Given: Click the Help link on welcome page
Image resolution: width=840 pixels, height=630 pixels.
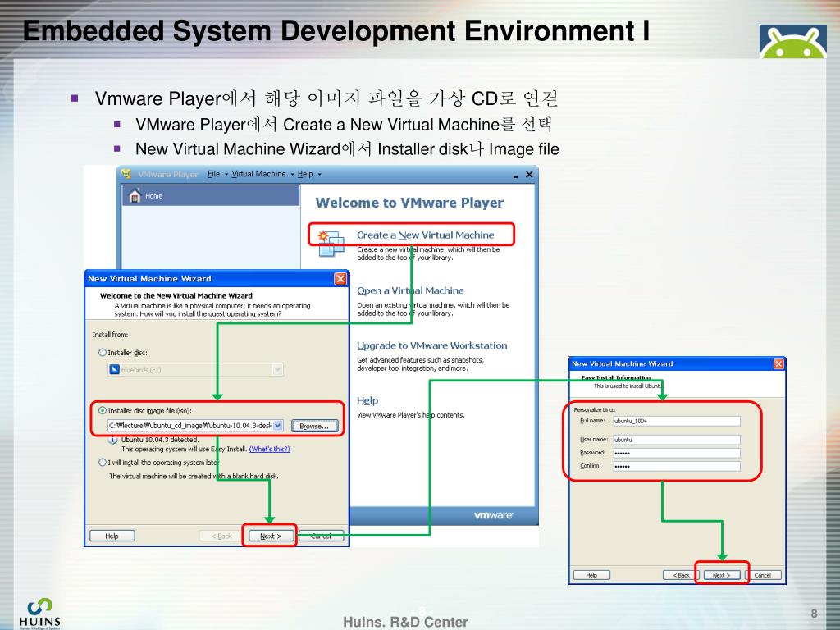Looking at the screenshot, I should 367,400.
